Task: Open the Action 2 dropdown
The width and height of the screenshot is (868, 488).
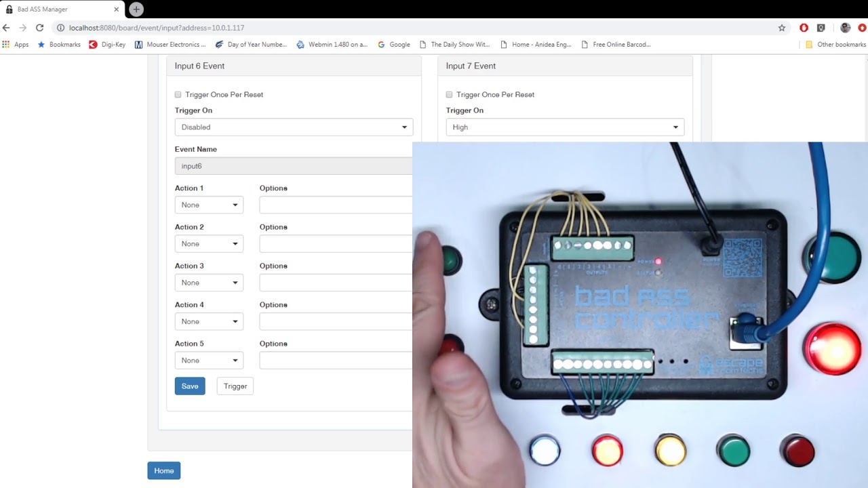Action: [x=209, y=244]
